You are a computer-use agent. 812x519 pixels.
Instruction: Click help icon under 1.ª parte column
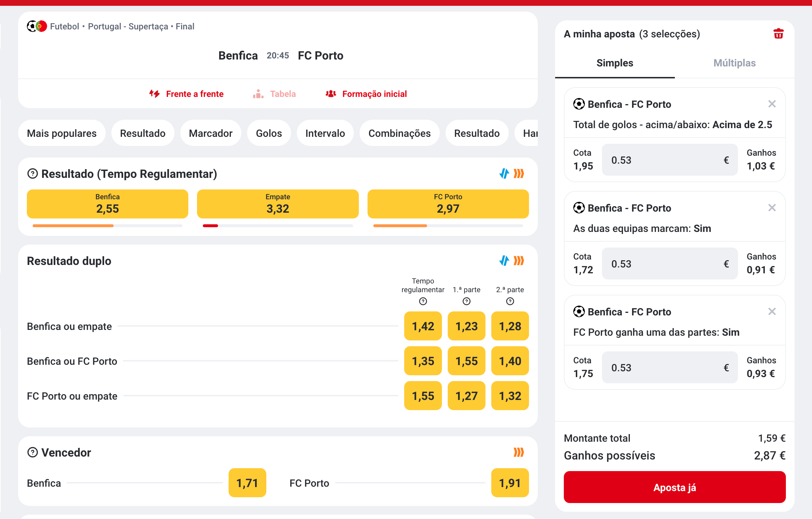point(467,301)
